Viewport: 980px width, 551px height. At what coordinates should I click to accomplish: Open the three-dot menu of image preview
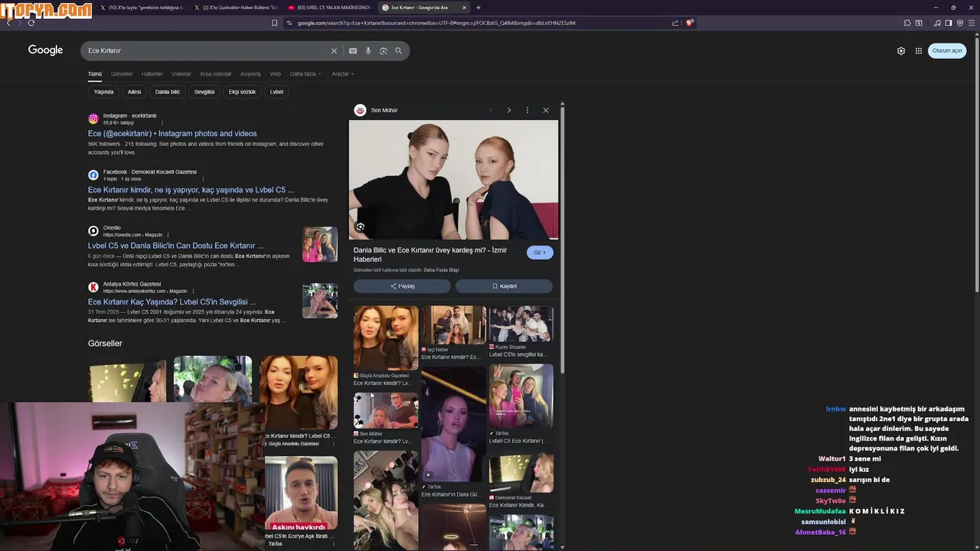[x=528, y=110]
